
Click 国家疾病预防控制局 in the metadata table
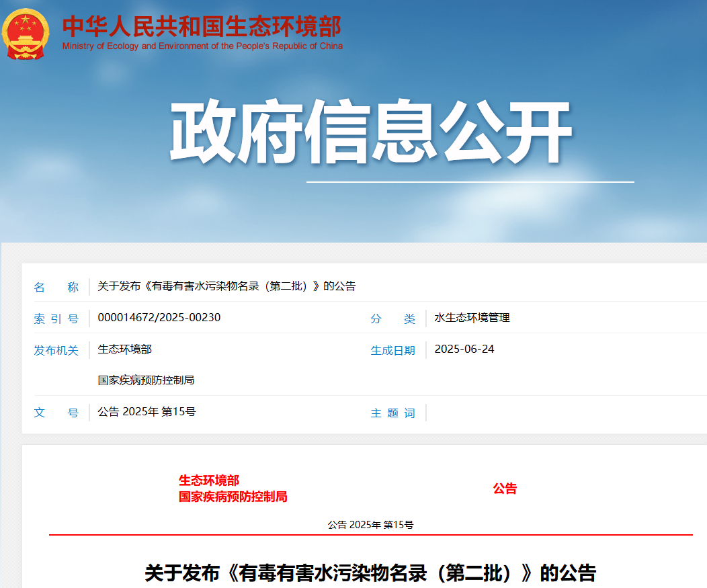[x=146, y=380]
